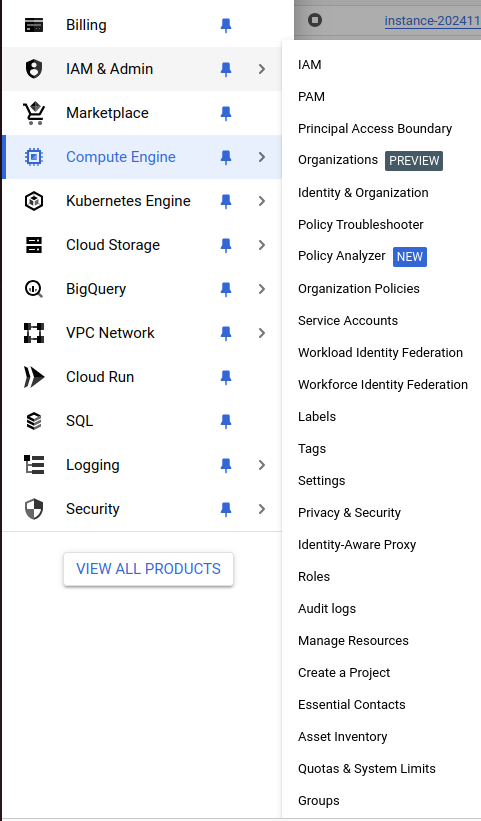Screen dimensions: 481x821
Task: Click the stopped instance status icon
Action: click(x=315, y=20)
